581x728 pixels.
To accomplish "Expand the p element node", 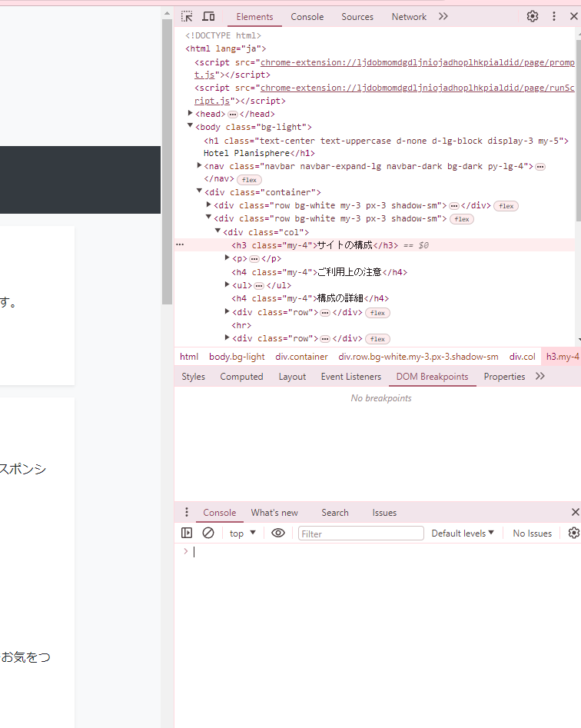I will 227,258.
